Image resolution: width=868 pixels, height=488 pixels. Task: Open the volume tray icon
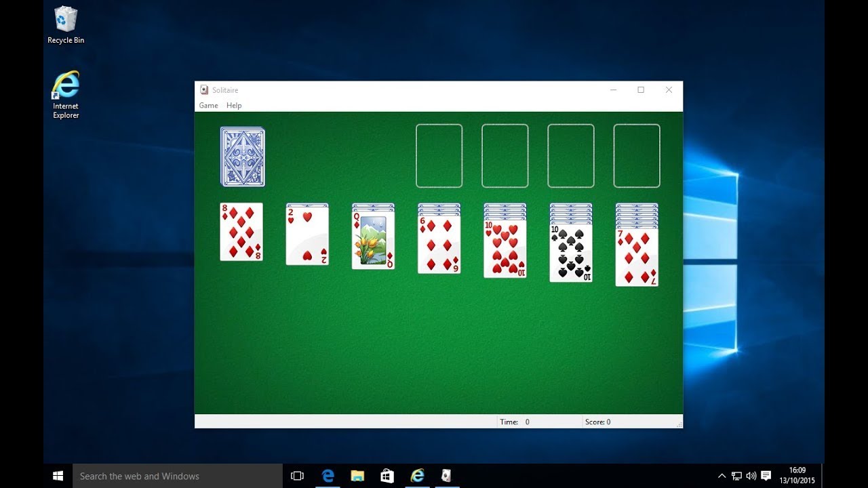coord(751,476)
